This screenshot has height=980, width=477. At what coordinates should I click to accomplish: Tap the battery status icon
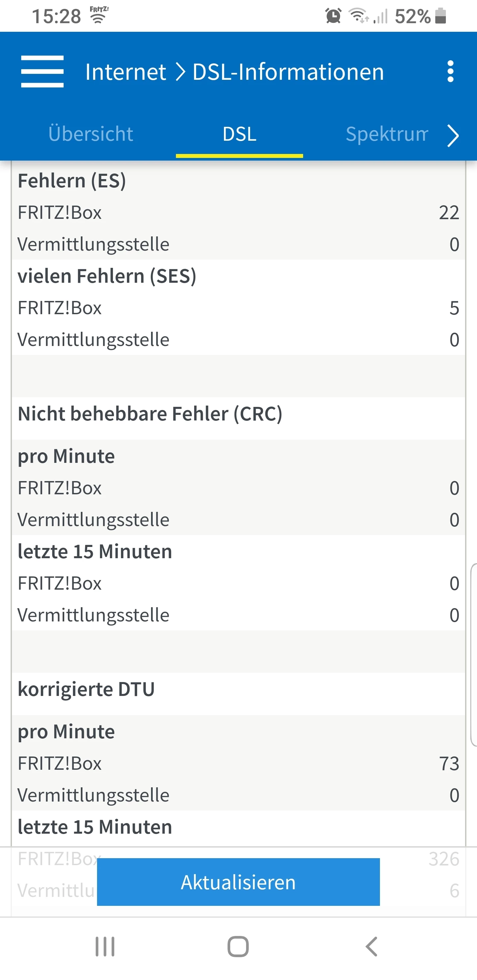[441, 16]
